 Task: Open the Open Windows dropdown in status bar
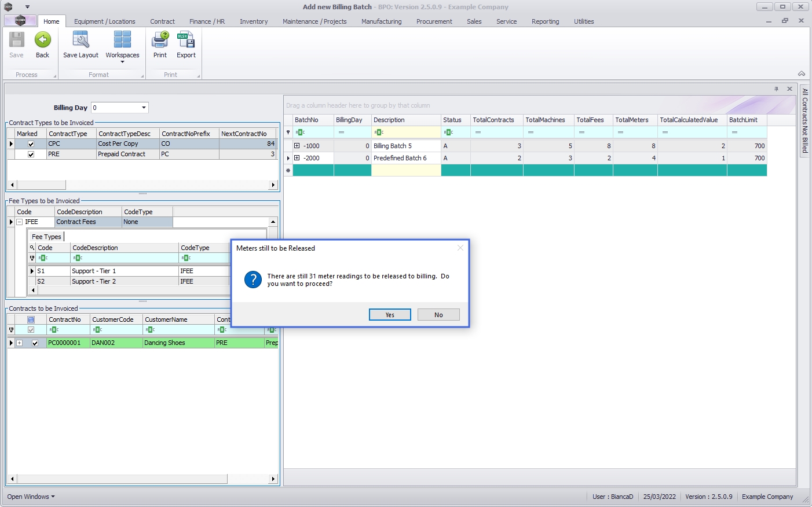pyautogui.click(x=31, y=497)
